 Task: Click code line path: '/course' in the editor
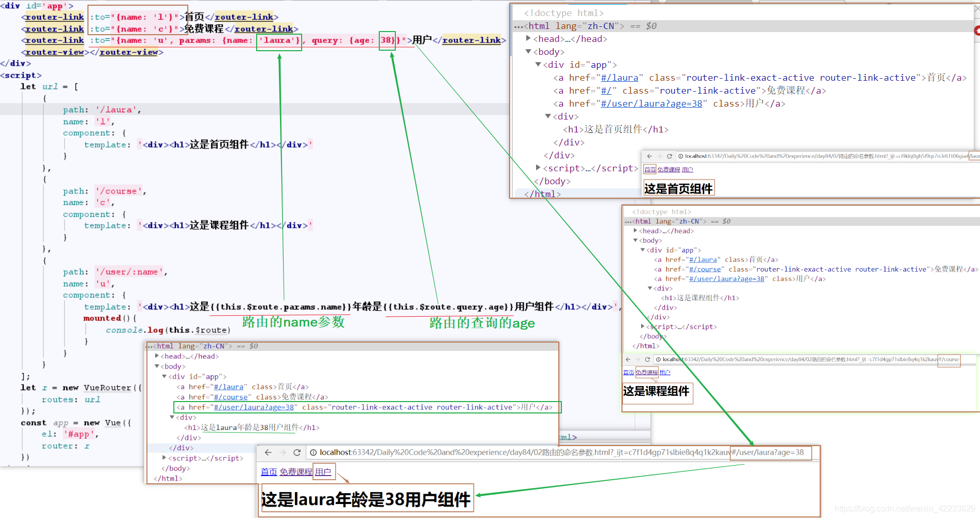tap(105, 191)
